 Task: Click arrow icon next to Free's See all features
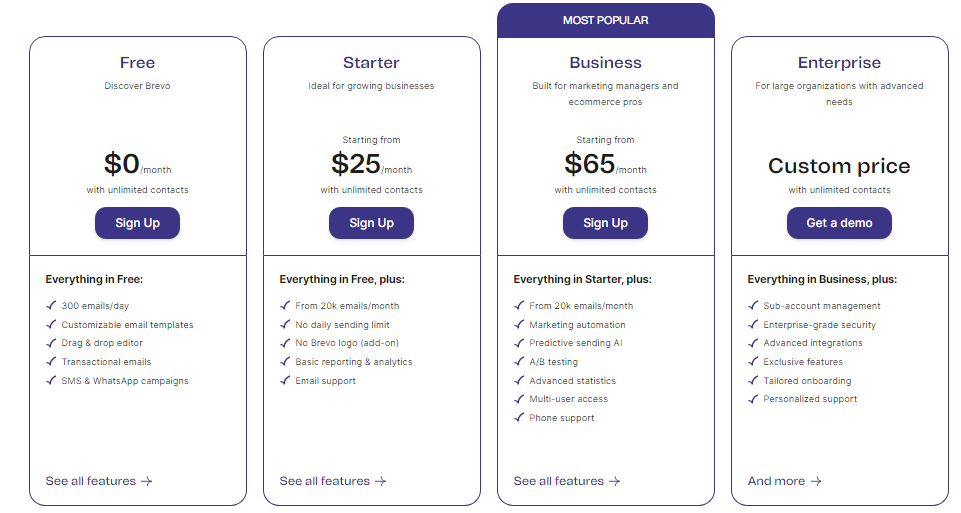tap(146, 482)
